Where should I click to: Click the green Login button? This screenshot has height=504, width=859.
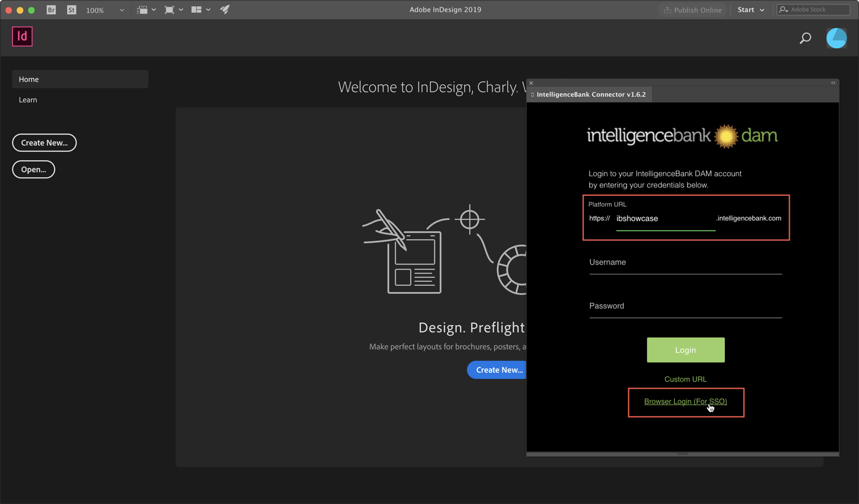[x=686, y=350]
